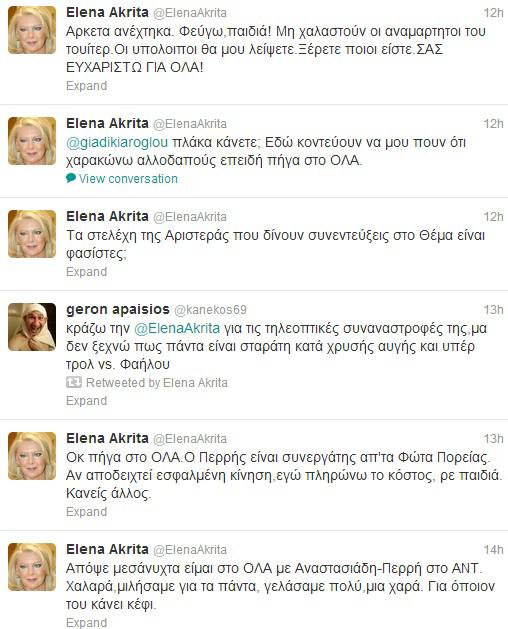Click the retweet icon under geron apaisios tweet
508x629 pixels.
point(74,382)
